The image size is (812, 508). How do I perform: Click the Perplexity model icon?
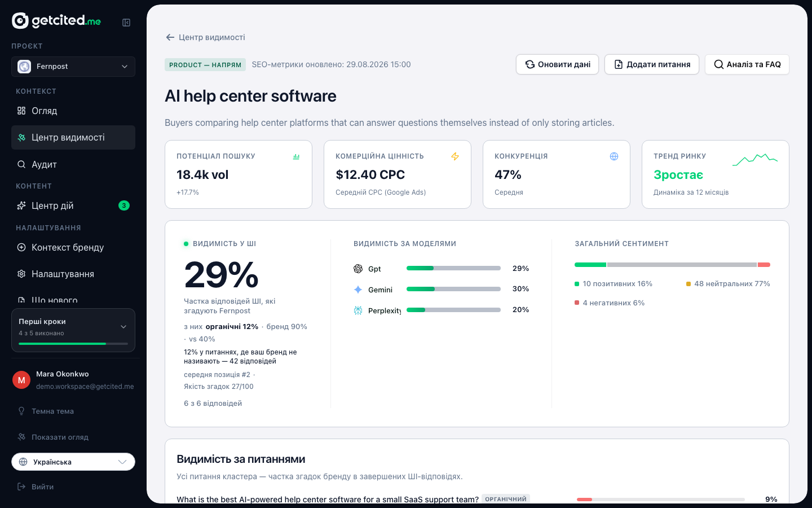pyautogui.click(x=358, y=310)
